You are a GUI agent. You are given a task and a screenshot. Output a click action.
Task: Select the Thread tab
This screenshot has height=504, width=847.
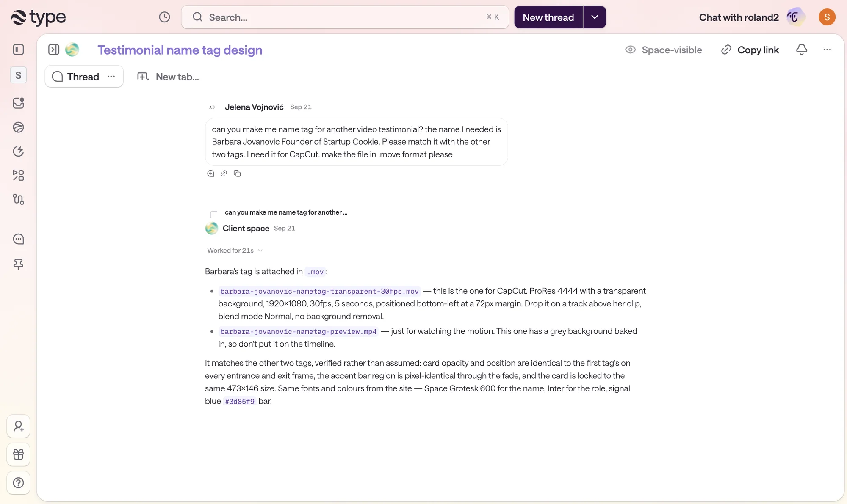[x=83, y=77]
